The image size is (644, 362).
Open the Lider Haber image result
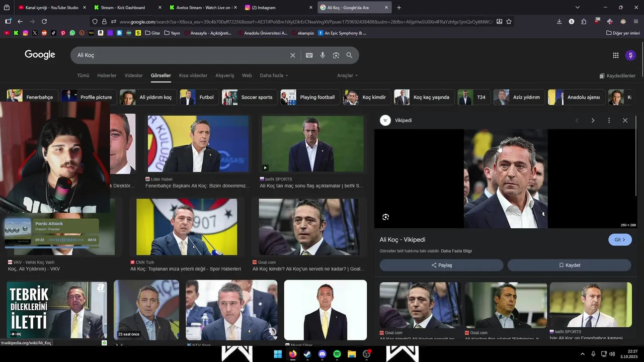[x=198, y=144]
